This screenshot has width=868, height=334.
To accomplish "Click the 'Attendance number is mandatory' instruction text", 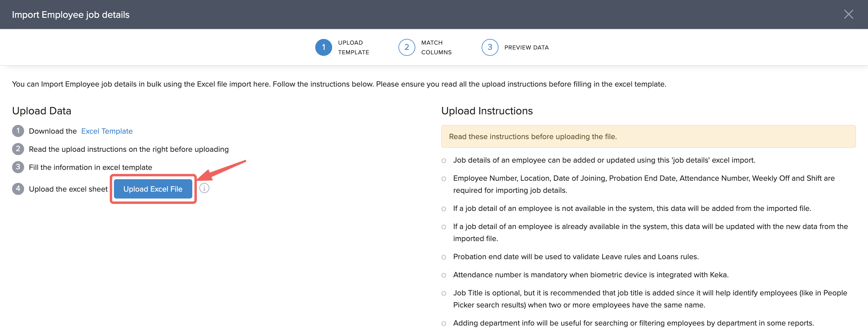I will pos(590,275).
